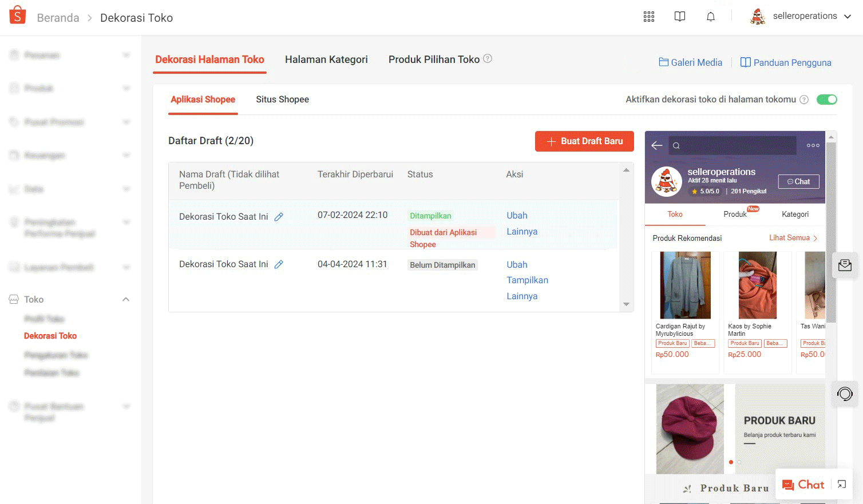863x504 pixels.
Task: Expand the floating Chat panel
Action: [x=842, y=485]
